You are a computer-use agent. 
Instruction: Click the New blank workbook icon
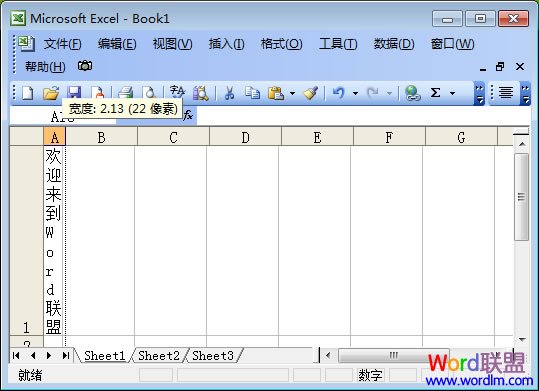tap(28, 93)
